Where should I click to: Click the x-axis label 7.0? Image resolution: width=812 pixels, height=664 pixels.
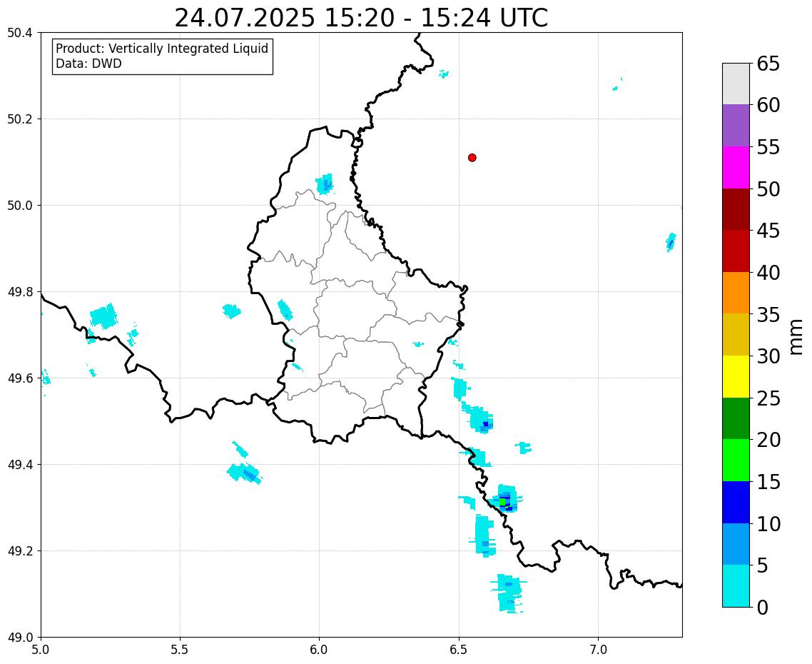coord(598,650)
